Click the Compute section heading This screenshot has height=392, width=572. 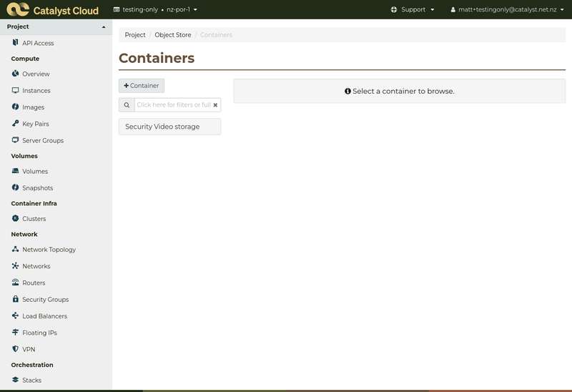[25, 59]
